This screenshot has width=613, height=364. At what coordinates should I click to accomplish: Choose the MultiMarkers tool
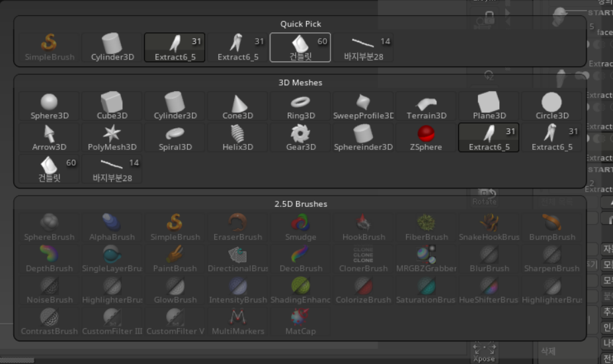tap(237, 322)
